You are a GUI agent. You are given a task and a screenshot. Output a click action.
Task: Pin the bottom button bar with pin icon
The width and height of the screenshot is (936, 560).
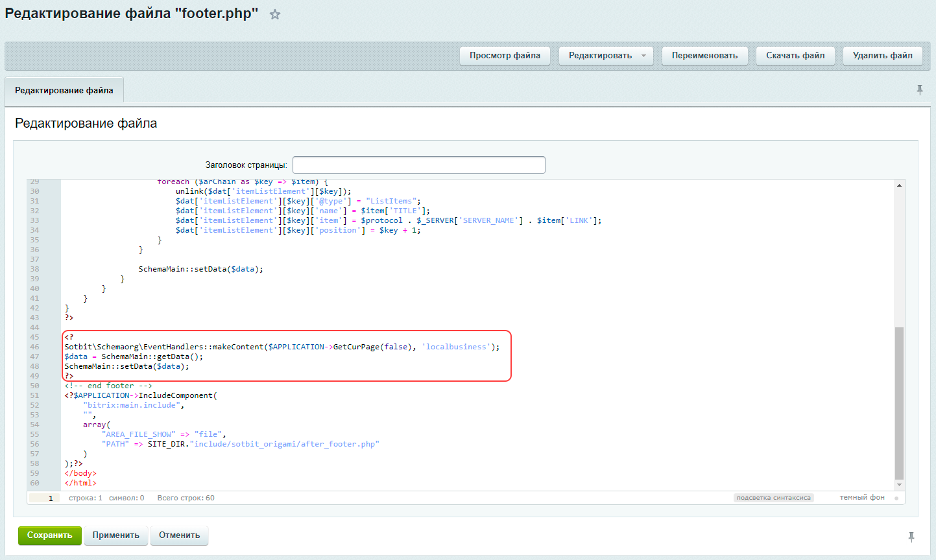[911, 537]
